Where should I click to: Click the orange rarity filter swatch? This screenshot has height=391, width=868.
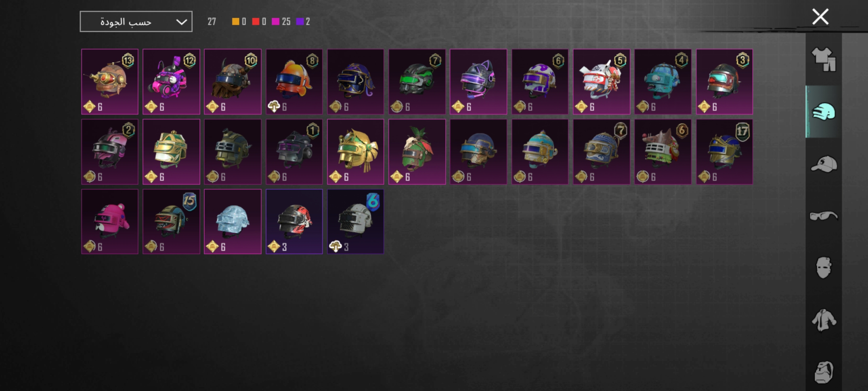pos(235,22)
